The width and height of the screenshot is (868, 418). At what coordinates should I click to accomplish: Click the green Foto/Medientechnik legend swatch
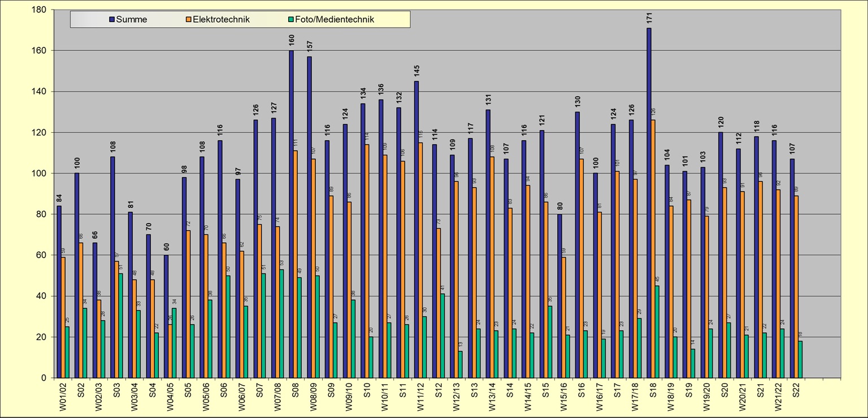pos(290,20)
